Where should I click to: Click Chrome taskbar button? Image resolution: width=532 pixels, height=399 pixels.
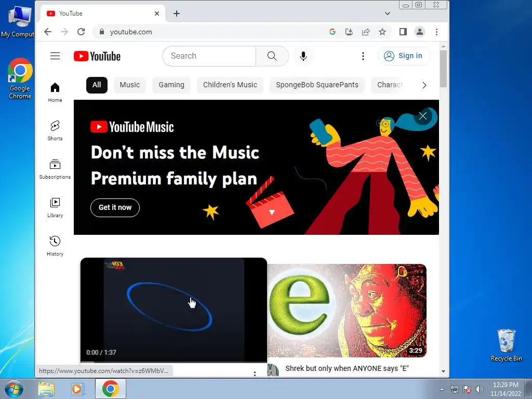tap(111, 389)
